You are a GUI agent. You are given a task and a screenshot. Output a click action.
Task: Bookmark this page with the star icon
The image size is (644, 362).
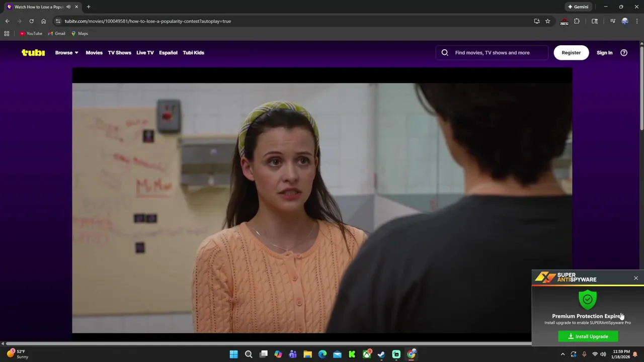548,21
